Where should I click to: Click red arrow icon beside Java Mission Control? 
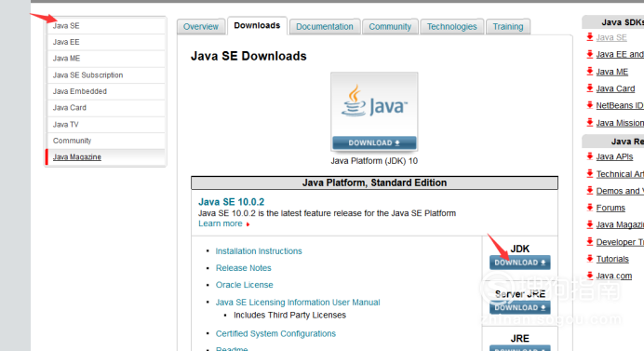coord(590,122)
